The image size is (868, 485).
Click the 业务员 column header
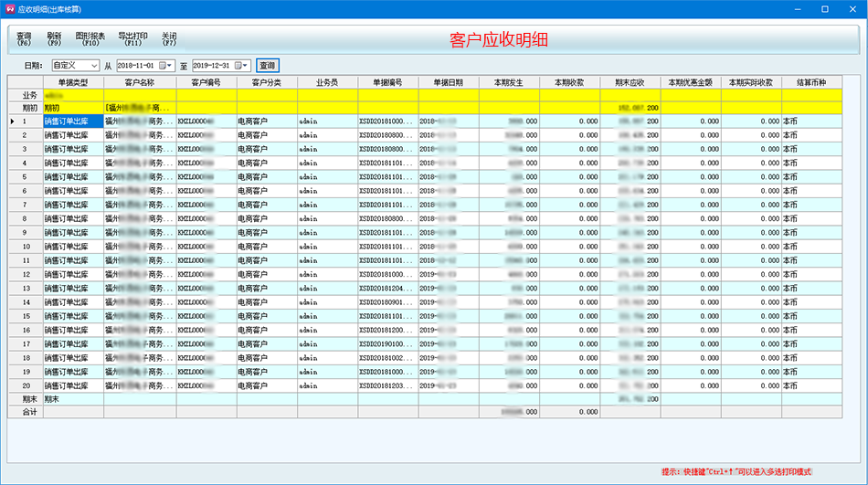(x=327, y=82)
